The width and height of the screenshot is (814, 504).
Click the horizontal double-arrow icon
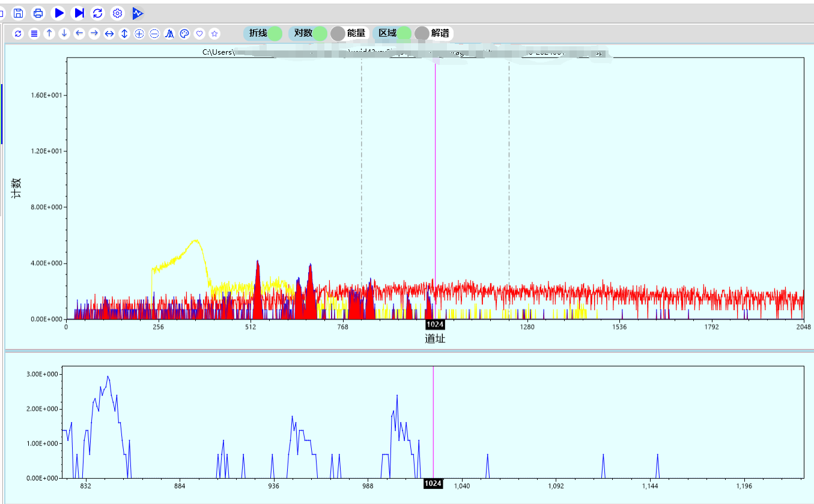tap(109, 34)
